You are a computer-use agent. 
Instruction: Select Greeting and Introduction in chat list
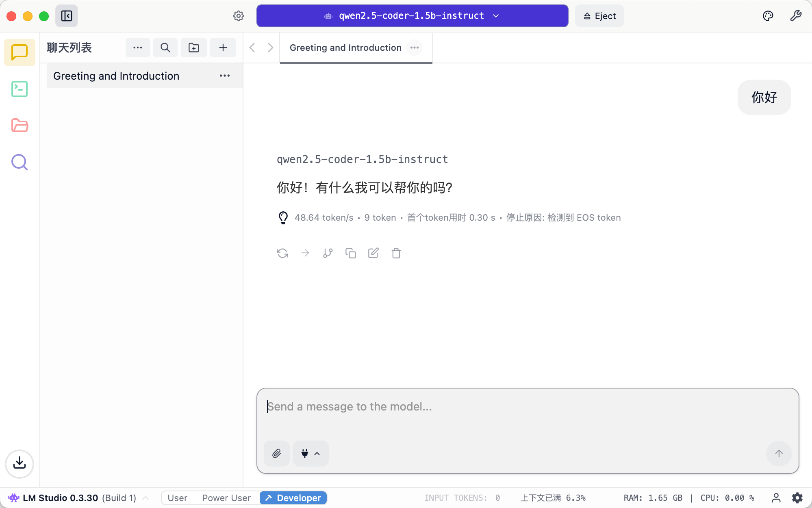tap(144, 76)
